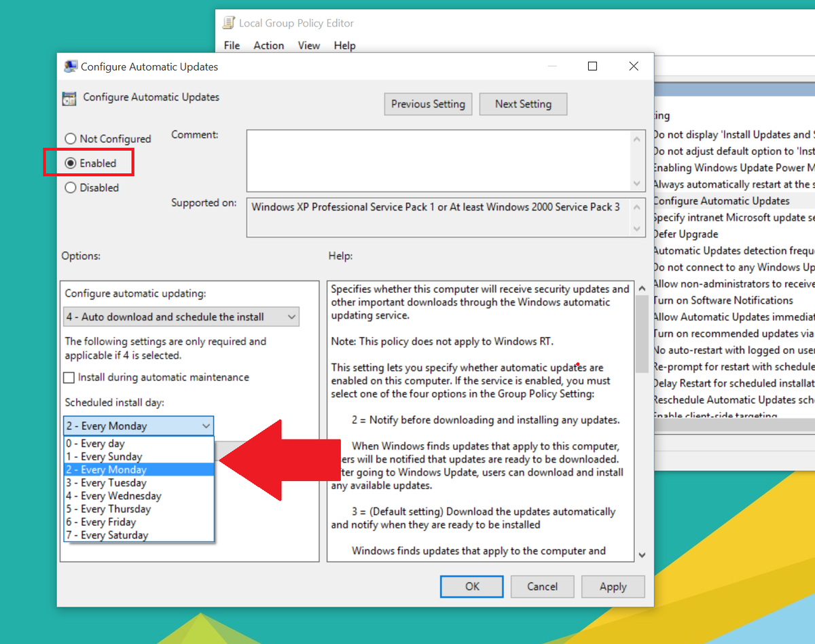Click the Help pane scrollbar down arrow

pyautogui.click(x=642, y=554)
